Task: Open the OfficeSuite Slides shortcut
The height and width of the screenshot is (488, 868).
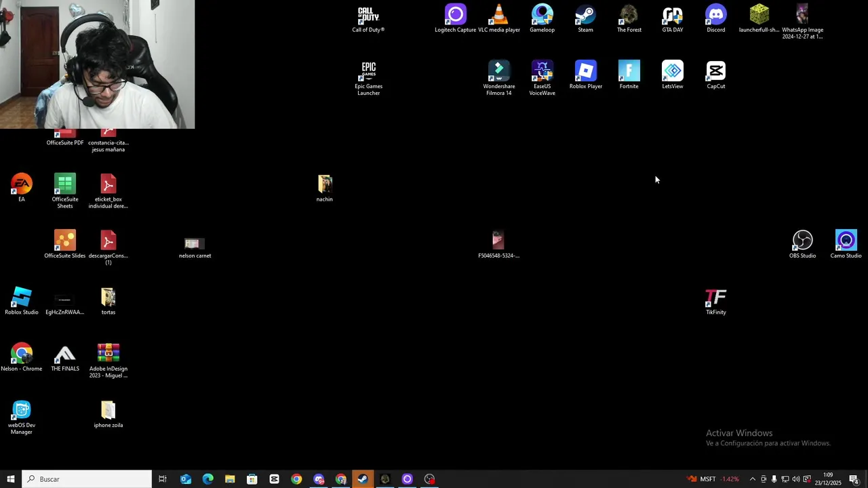Action: click(x=65, y=244)
